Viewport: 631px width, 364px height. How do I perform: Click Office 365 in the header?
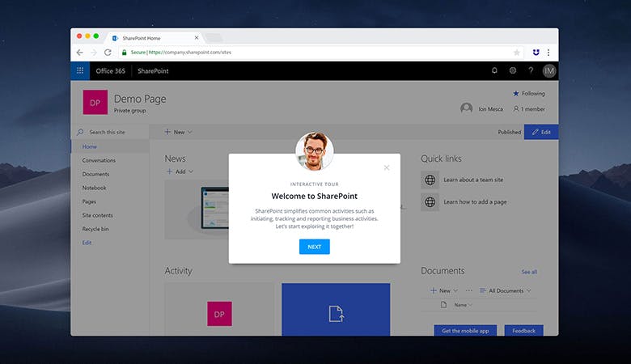[110, 71]
